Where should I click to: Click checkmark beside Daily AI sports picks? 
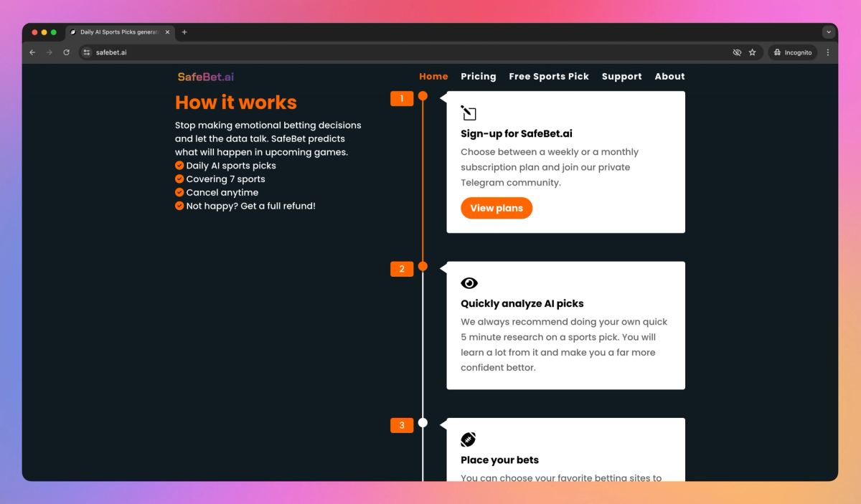point(179,166)
